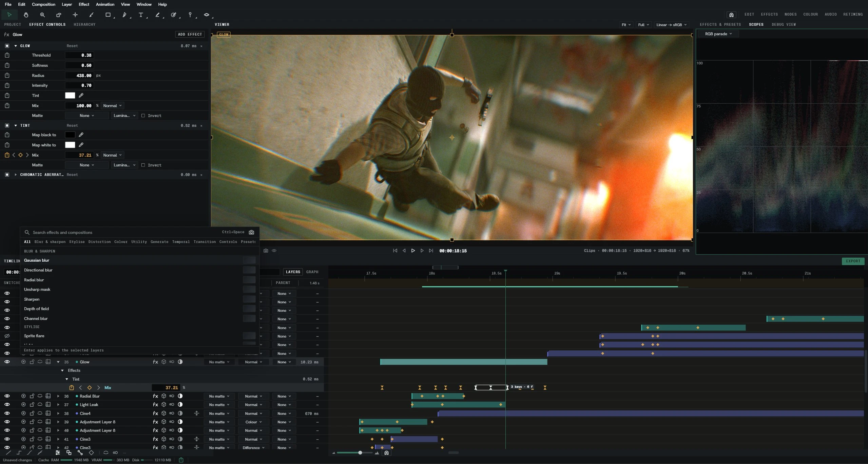868x464 pixels.
Task: Filter effects by Distortion category
Action: 99,242
